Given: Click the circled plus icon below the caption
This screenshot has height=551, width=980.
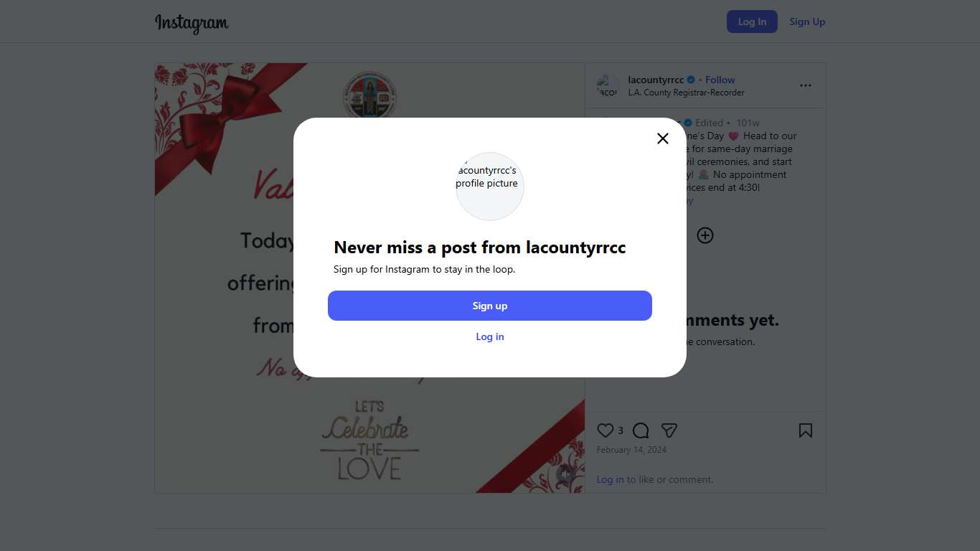Looking at the screenshot, I should (705, 235).
